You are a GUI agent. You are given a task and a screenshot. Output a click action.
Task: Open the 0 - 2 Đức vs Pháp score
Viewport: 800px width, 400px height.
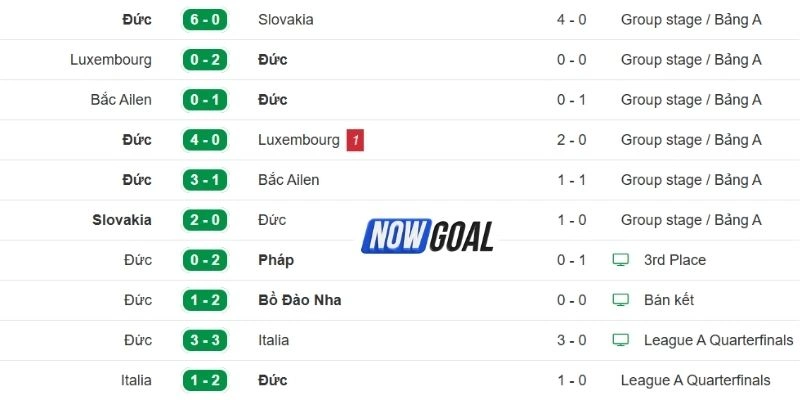pos(205,260)
